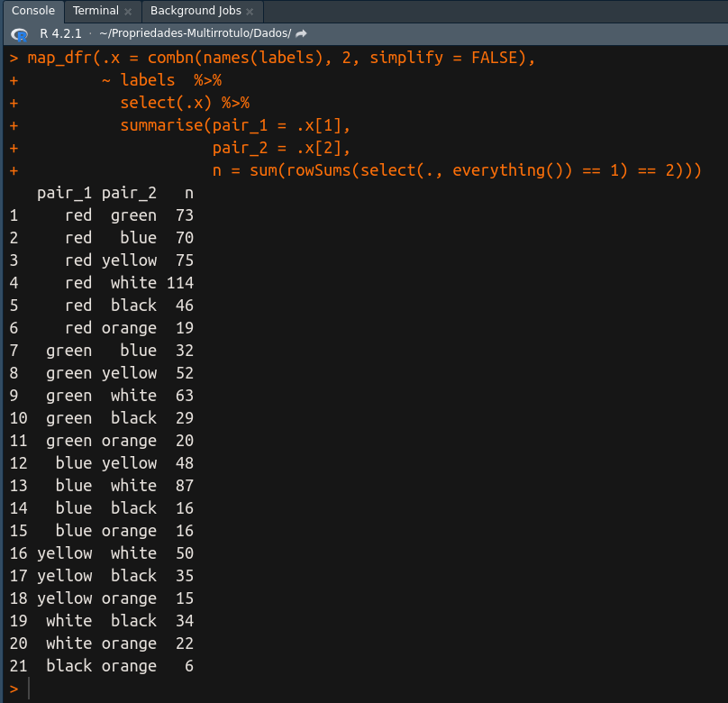
Task: Click 'summarise(pair_1 = .x[1],' code line
Action: point(235,125)
